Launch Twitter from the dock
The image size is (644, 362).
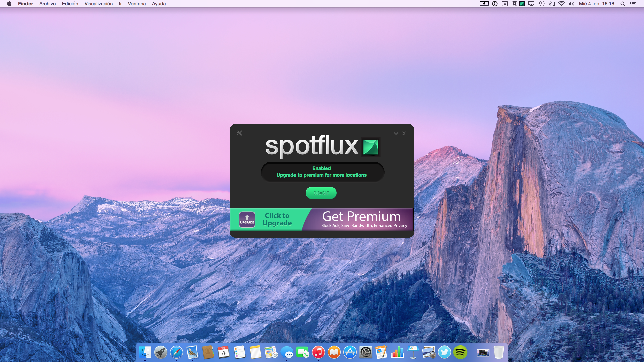(444, 352)
